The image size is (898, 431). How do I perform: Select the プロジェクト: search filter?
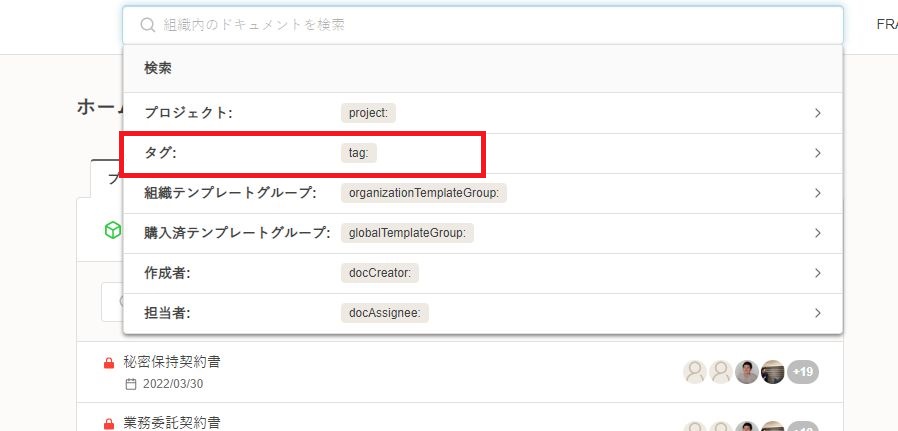click(x=188, y=113)
